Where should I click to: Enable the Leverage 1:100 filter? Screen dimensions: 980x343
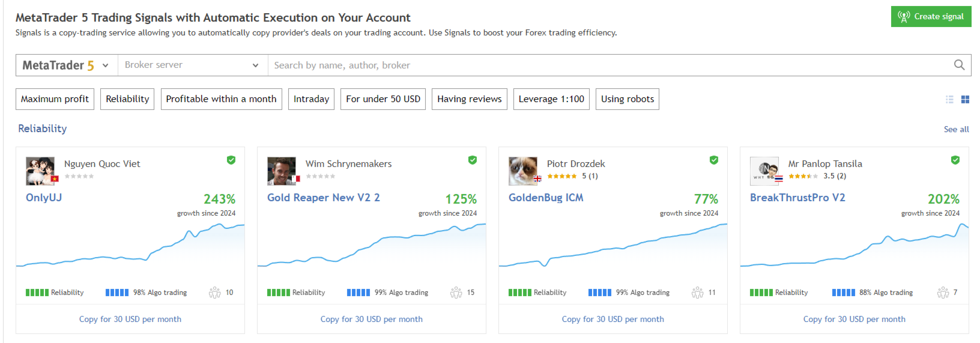tap(551, 99)
